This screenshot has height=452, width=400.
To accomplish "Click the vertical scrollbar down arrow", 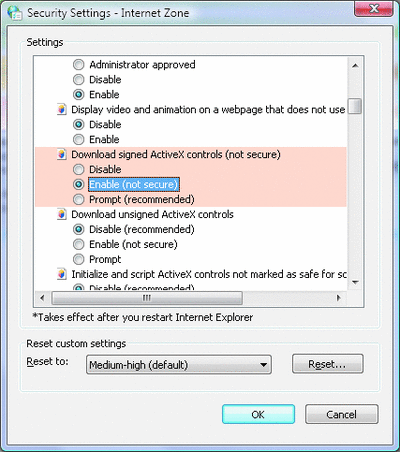I will coord(355,283).
